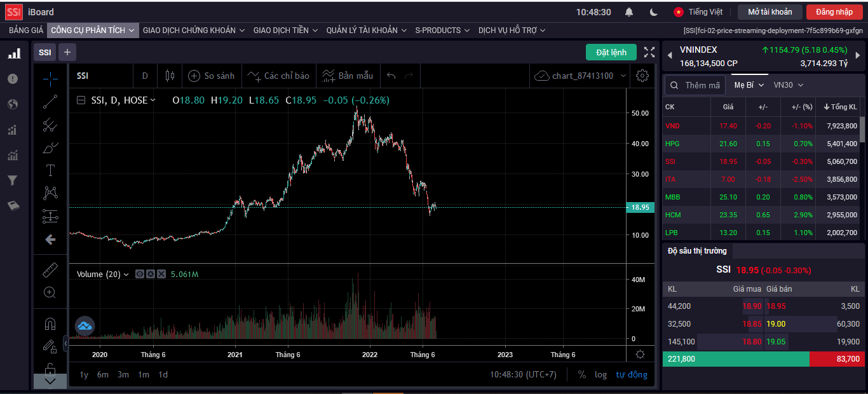Image resolution: width=868 pixels, height=394 pixels.
Task: Click So sánh compare button
Action: coord(212,76)
